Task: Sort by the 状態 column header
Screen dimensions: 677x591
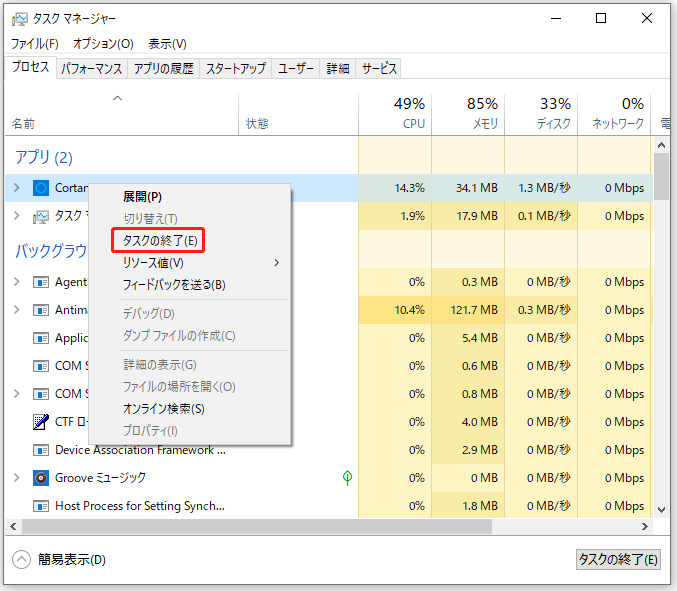Action: (298, 114)
